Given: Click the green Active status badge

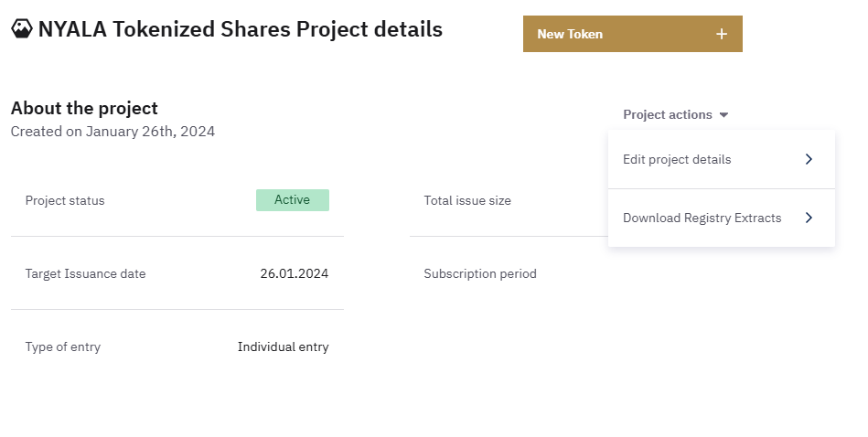Looking at the screenshot, I should coord(293,200).
